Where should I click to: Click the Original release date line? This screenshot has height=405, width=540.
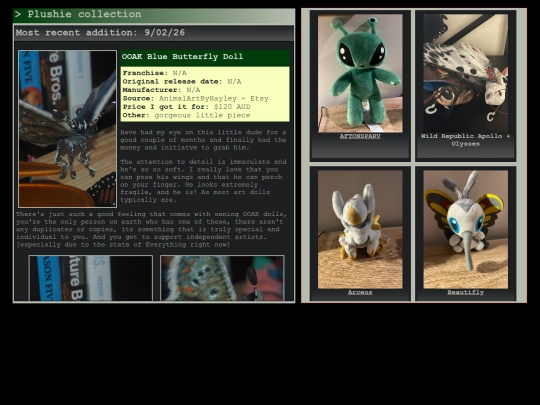[x=182, y=82]
